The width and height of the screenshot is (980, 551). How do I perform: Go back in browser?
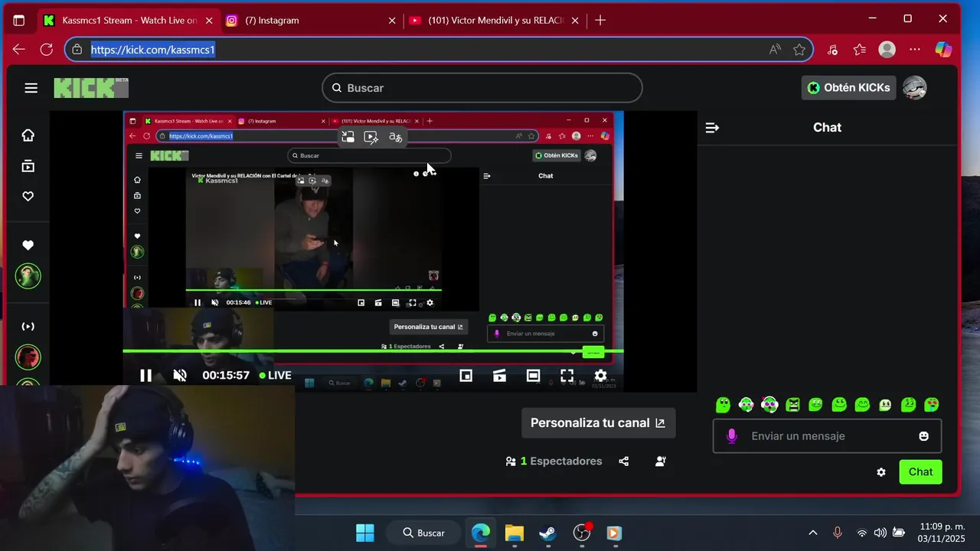tap(19, 50)
